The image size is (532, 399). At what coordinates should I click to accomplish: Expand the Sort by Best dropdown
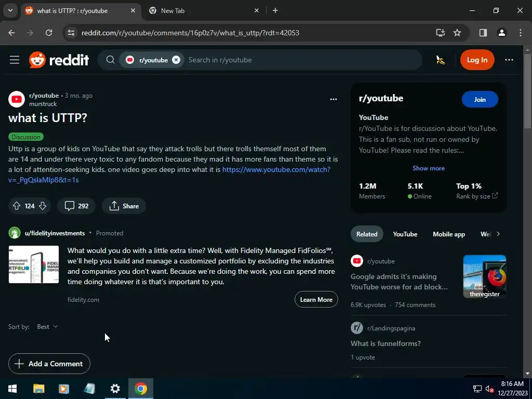coord(47,327)
